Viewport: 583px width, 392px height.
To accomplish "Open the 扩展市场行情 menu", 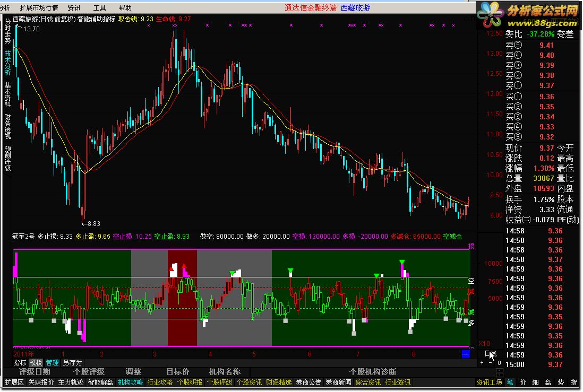I will click(x=39, y=7).
